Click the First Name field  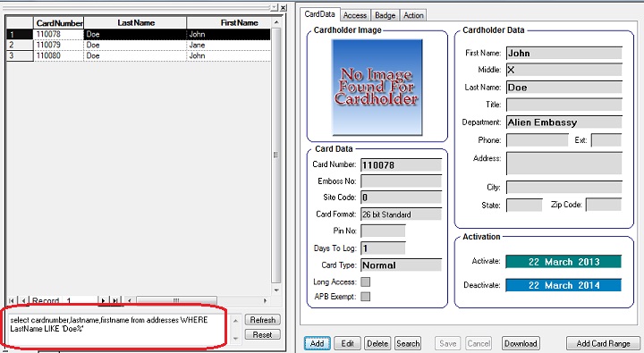click(564, 54)
